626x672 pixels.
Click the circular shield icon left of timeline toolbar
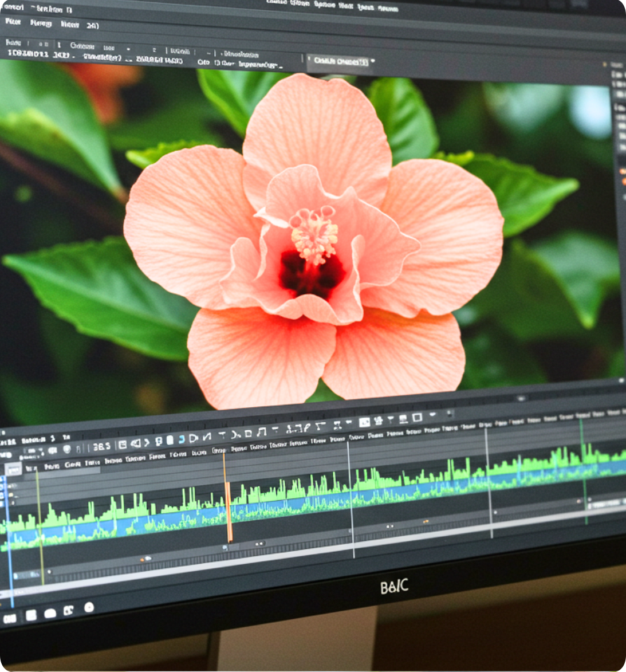point(66,449)
